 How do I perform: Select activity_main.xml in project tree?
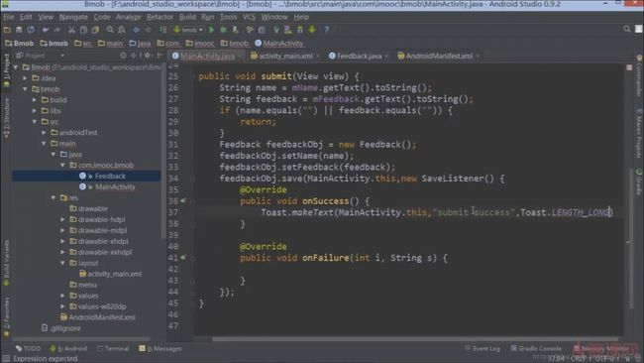[115, 274]
